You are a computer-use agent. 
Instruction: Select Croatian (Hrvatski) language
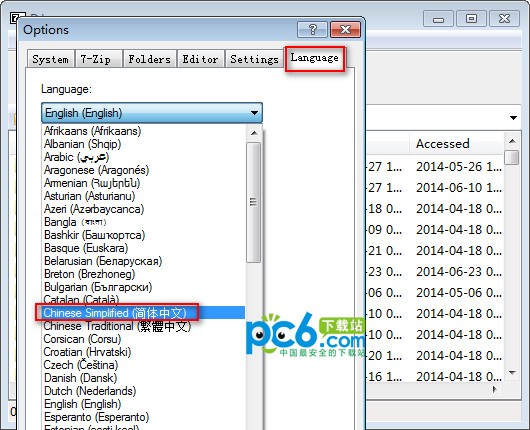point(144,352)
